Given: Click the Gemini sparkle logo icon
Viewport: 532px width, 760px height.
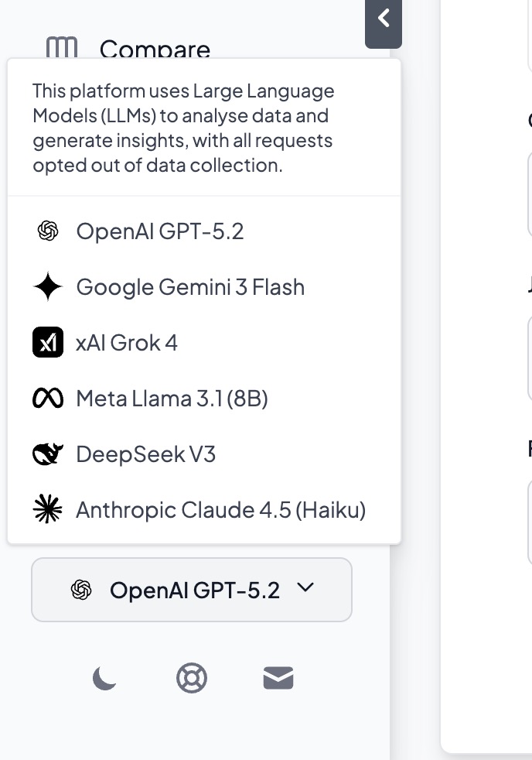Looking at the screenshot, I should click(48, 287).
